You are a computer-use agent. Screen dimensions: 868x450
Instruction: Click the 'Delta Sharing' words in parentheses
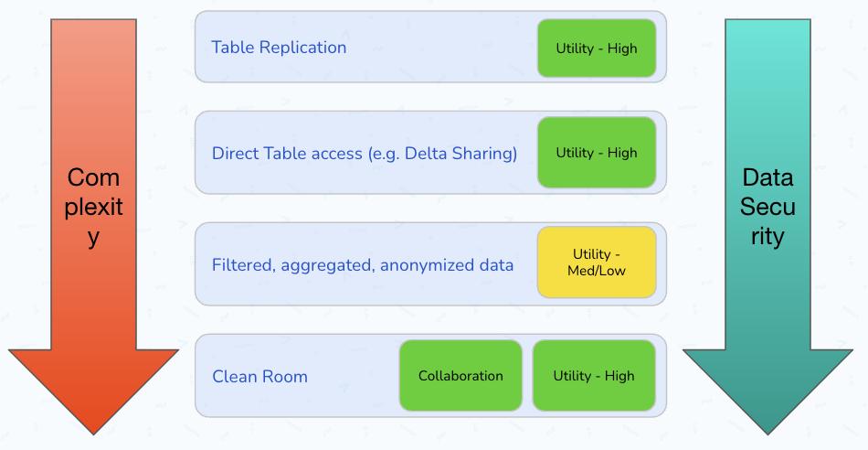(466, 153)
